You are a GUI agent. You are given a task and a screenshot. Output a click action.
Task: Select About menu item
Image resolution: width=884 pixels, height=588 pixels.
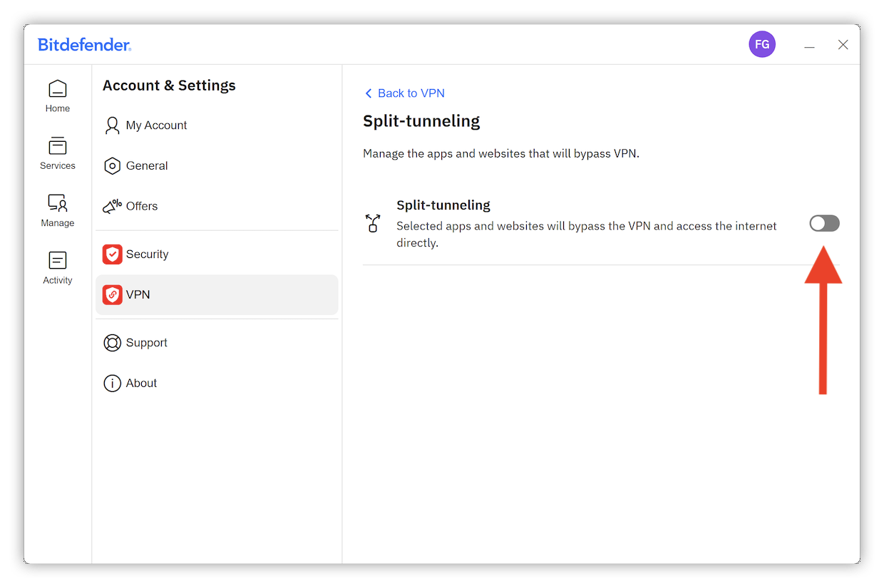[x=217, y=383]
